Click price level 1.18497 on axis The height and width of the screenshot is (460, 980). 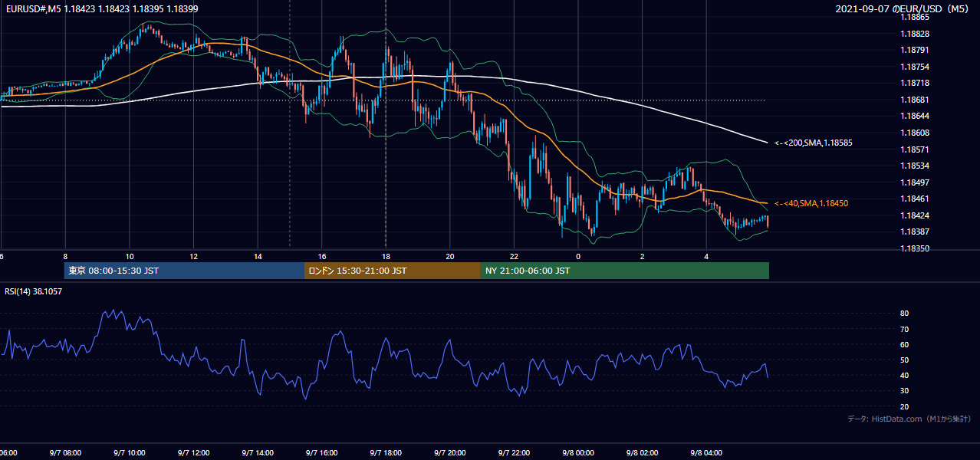(916, 182)
